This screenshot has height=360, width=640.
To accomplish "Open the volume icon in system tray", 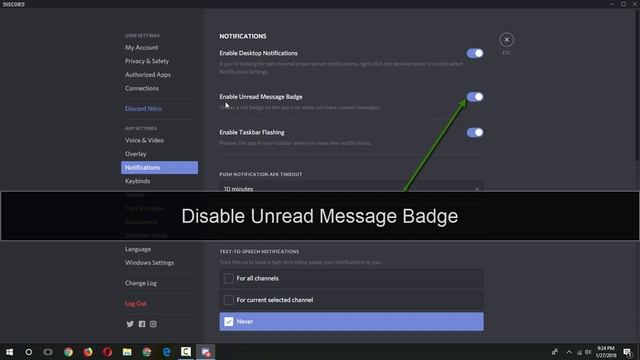I will (x=588, y=352).
